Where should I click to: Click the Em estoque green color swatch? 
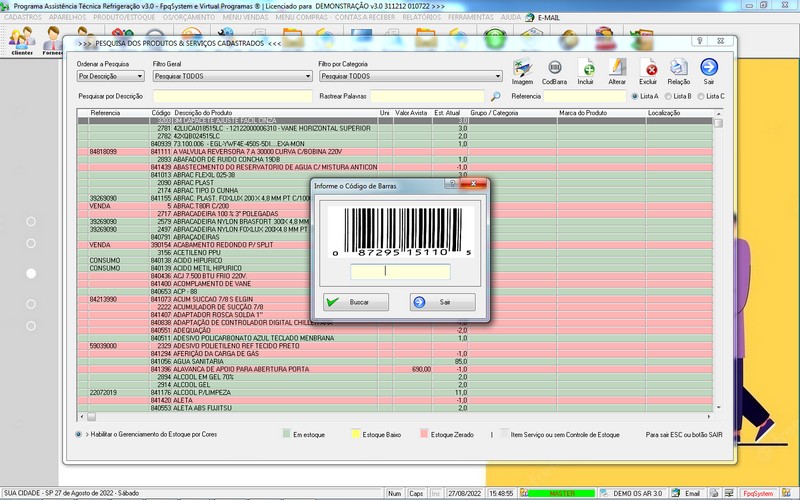(x=286, y=434)
